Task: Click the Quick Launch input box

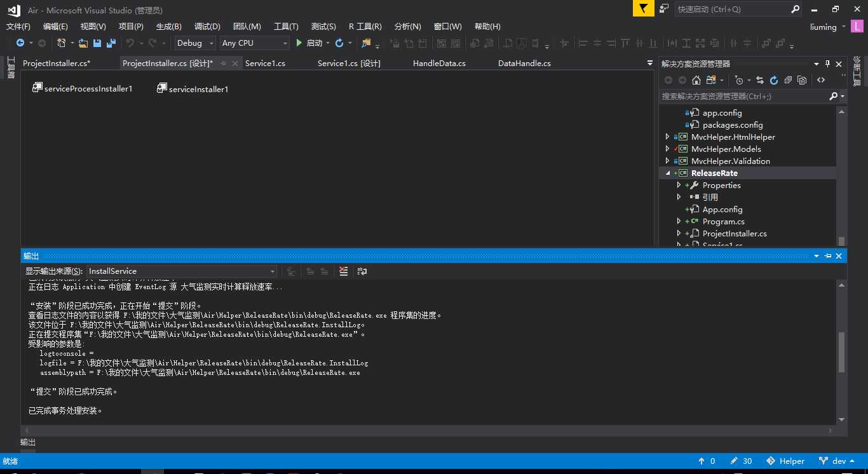Action: point(732,10)
